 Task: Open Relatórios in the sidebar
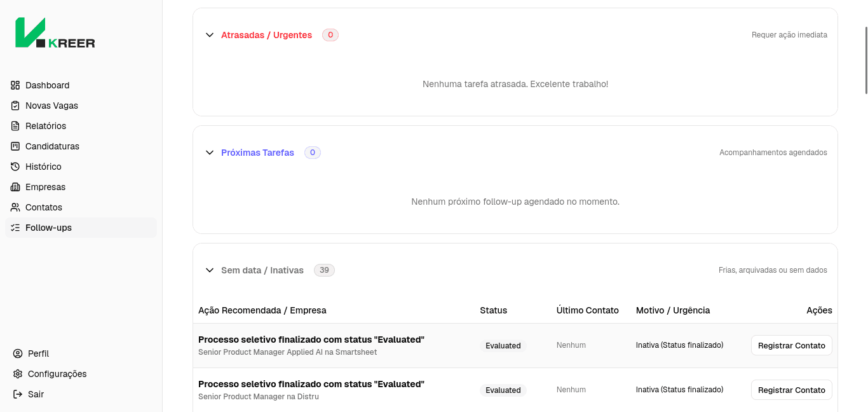(81, 126)
